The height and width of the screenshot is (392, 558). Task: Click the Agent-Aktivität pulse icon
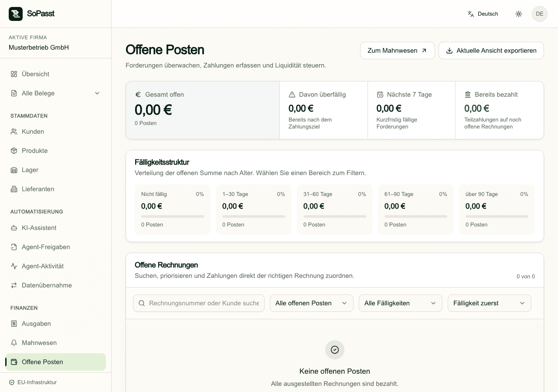click(x=14, y=266)
